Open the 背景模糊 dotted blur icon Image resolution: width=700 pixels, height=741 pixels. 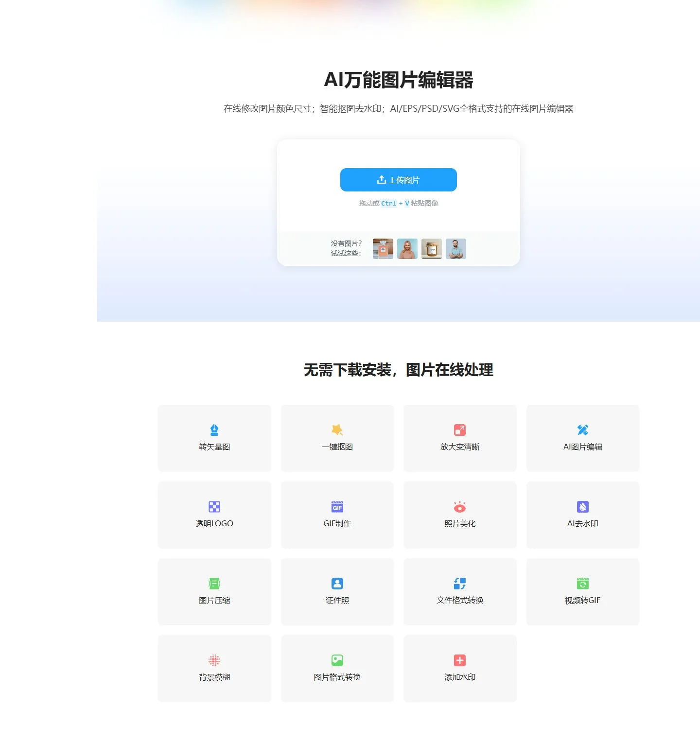point(214,660)
